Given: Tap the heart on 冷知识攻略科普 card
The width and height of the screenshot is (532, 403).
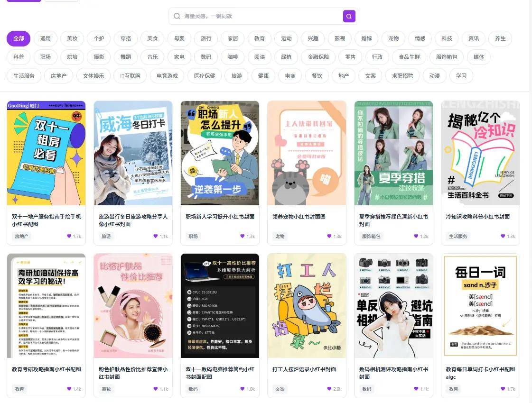Looking at the screenshot, I should pos(503,236).
